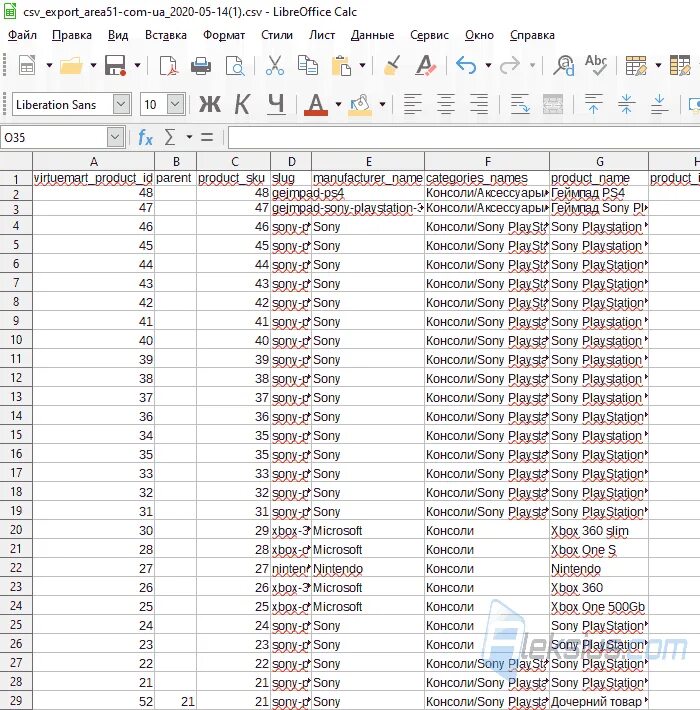This screenshot has width=700, height=710.
Task: Open the Вставка menu
Action: point(166,35)
